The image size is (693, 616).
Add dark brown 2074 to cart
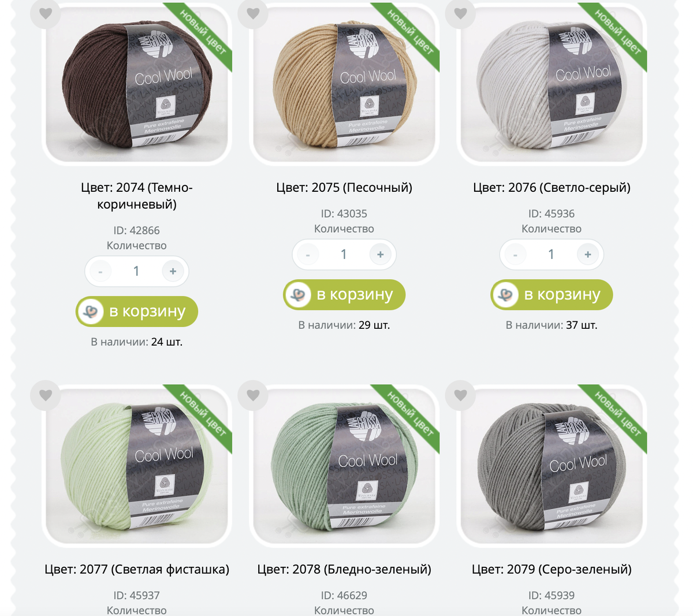(137, 311)
